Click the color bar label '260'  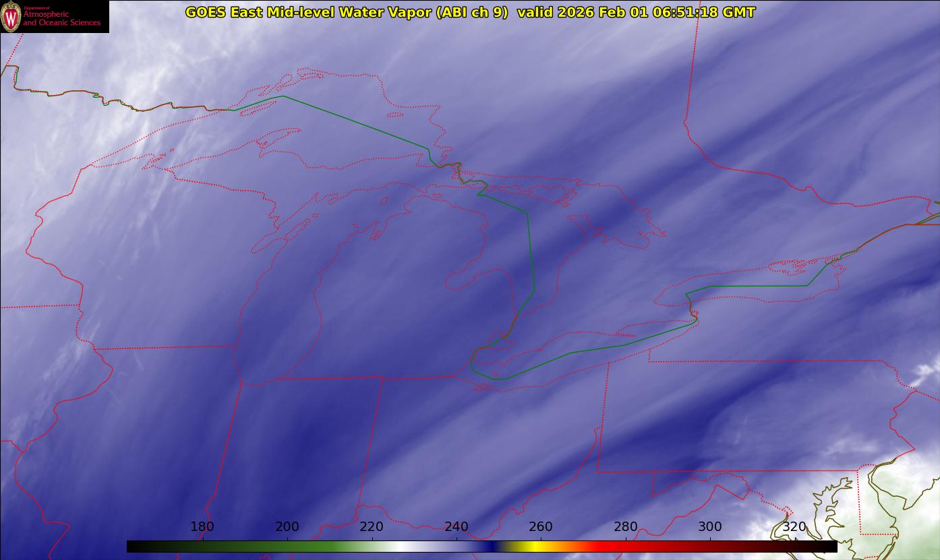pyautogui.click(x=541, y=526)
